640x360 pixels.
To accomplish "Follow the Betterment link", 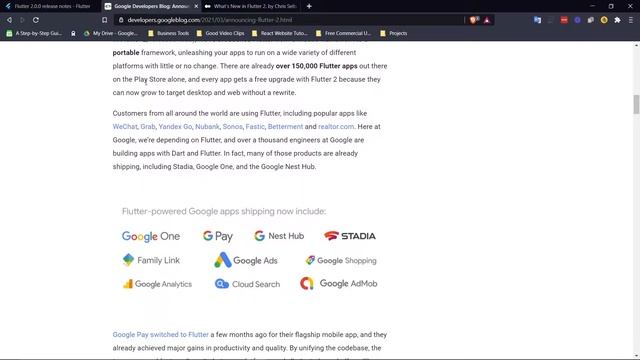I will tap(285, 127).
